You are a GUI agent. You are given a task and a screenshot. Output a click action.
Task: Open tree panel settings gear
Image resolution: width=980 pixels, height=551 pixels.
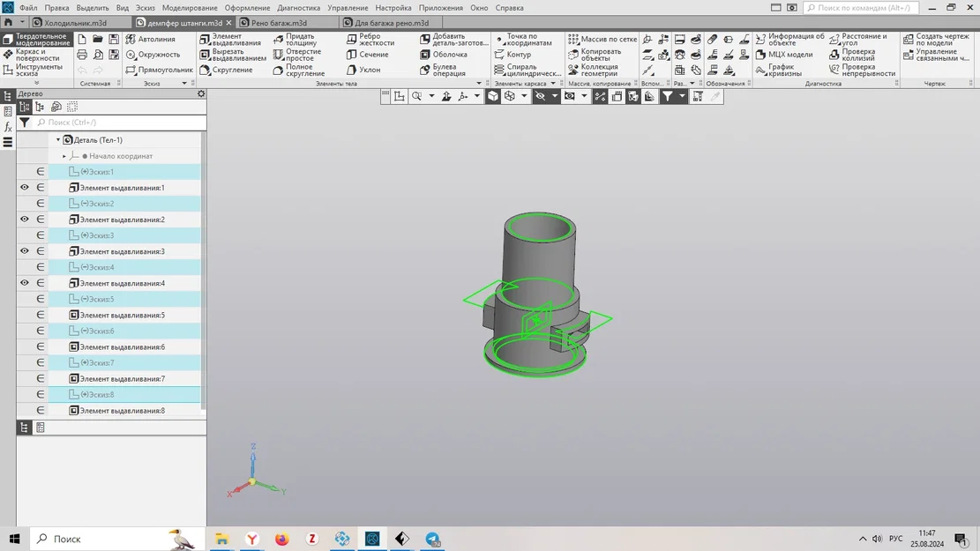200,93
